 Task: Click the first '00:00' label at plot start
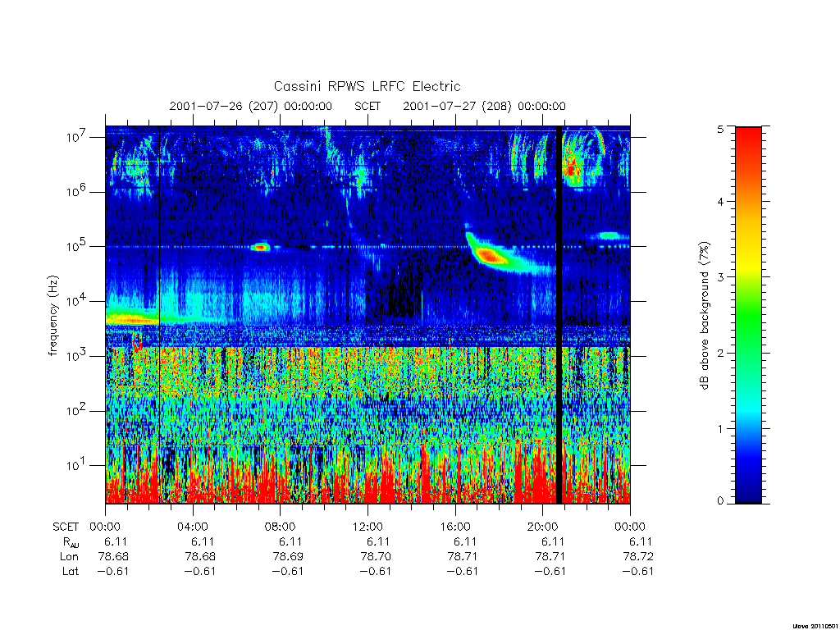pyautogui.click(x=105, y=527)
